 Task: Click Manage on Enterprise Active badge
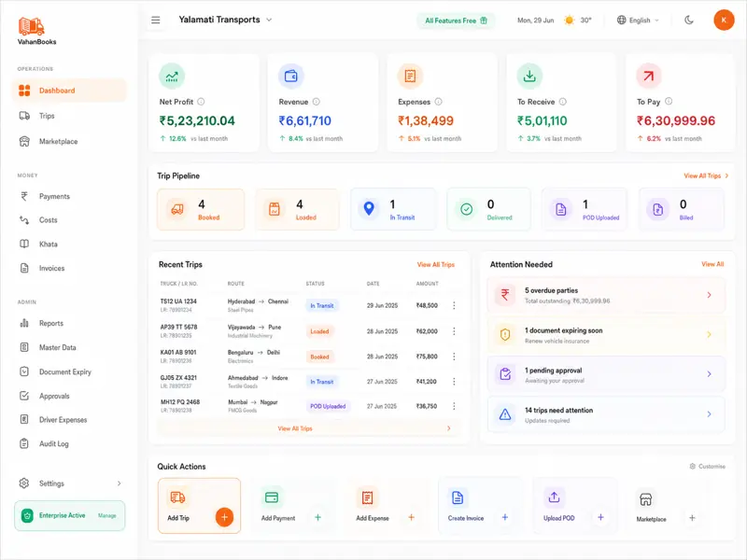pos(106,516)
